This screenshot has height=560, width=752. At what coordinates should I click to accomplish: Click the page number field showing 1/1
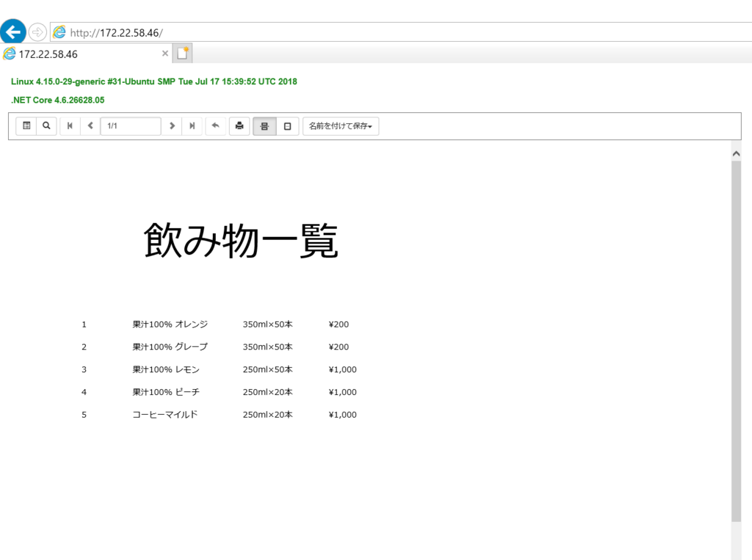click(x=131, y=126)
